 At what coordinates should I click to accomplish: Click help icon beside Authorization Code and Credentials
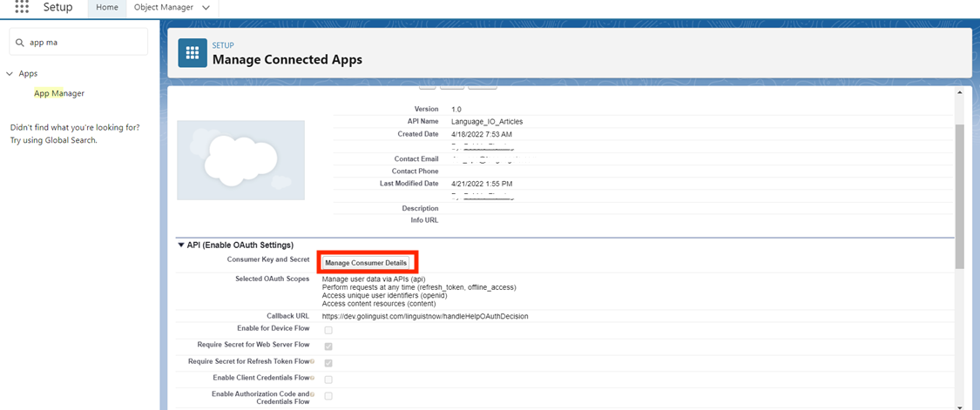tap(312, 394)
